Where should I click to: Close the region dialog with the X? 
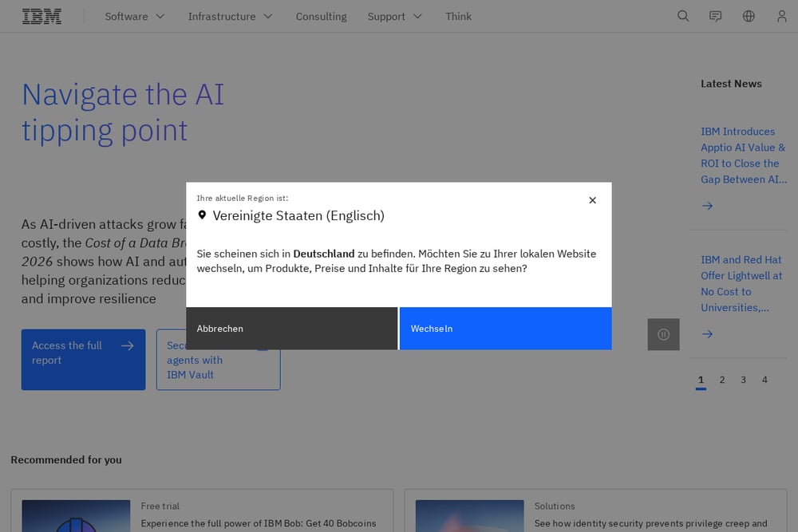click(x=592, y=200)
